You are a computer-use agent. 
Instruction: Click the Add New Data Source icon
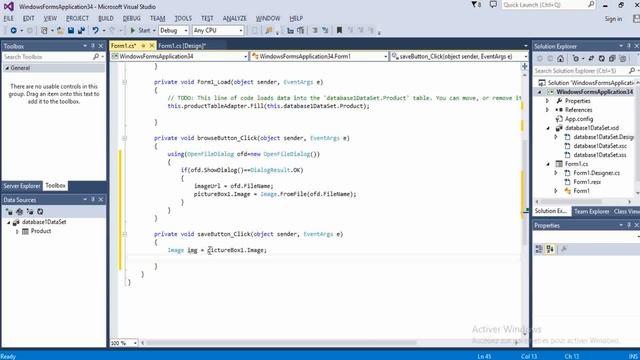9,211
